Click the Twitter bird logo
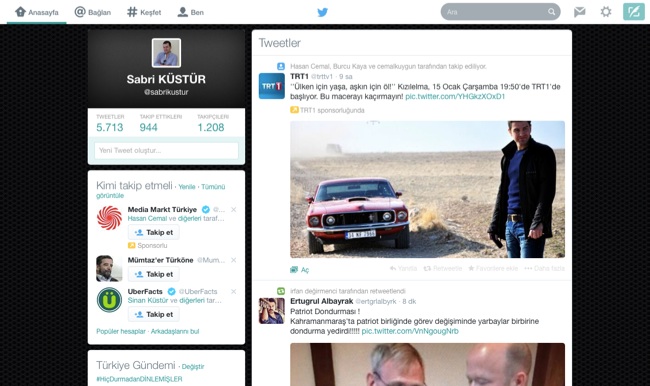The height and width of the screenshot is (386, 650). point(323,12)
